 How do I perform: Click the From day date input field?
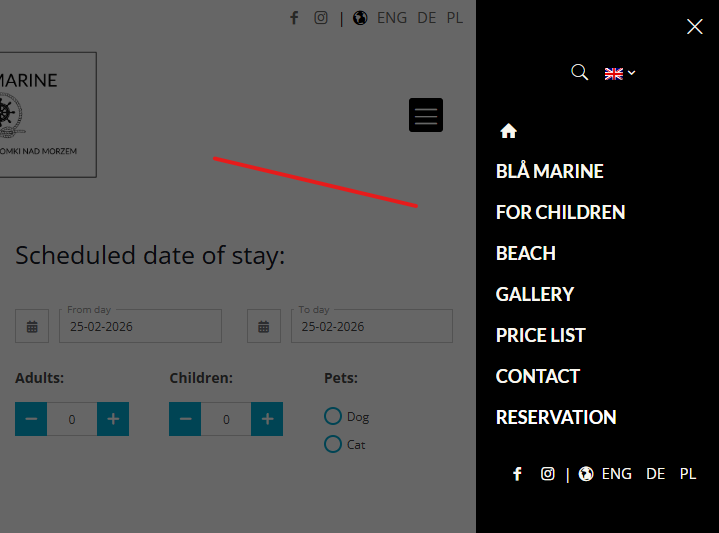tap(140, 326)
